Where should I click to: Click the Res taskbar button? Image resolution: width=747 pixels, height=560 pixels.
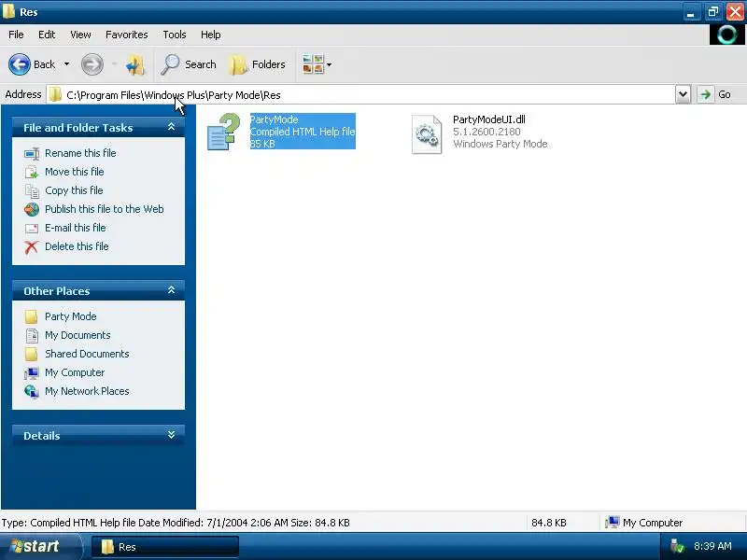pos(164,547)
